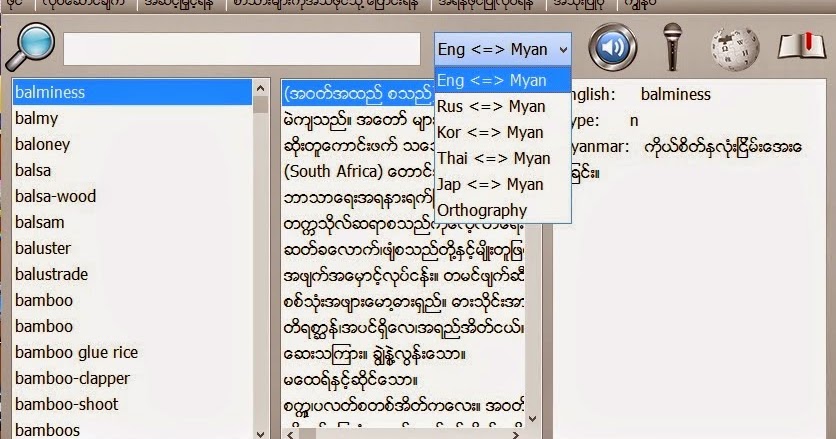Choose Kor <=> Myan dictionary option
Image resolution: width=836 pixels, height=439 pixels.
(503, 132)
